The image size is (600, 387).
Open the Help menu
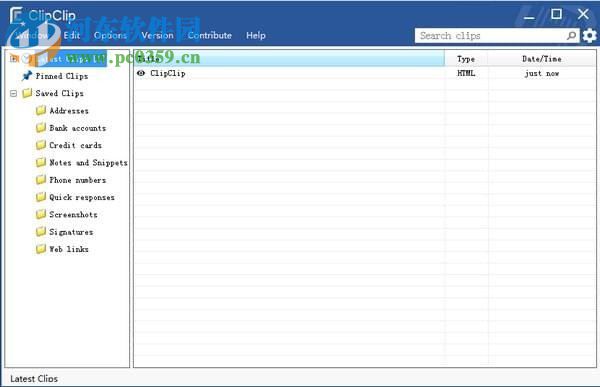256,35
